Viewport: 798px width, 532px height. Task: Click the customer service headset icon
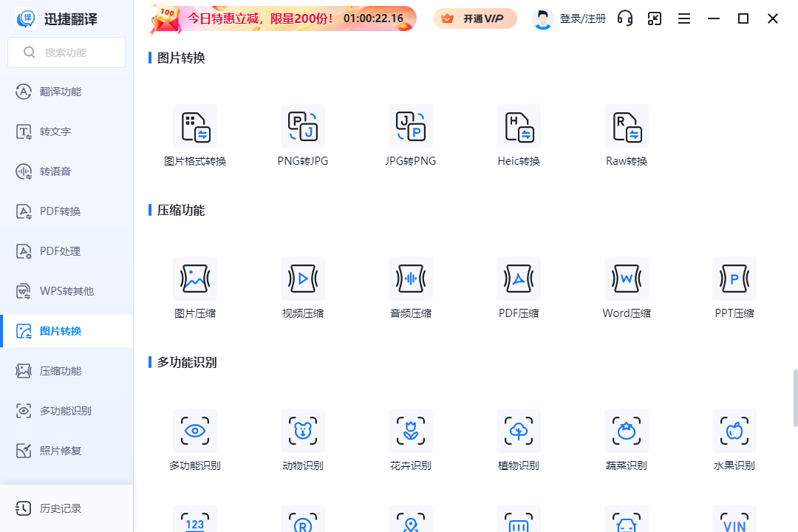pos(625,18)
